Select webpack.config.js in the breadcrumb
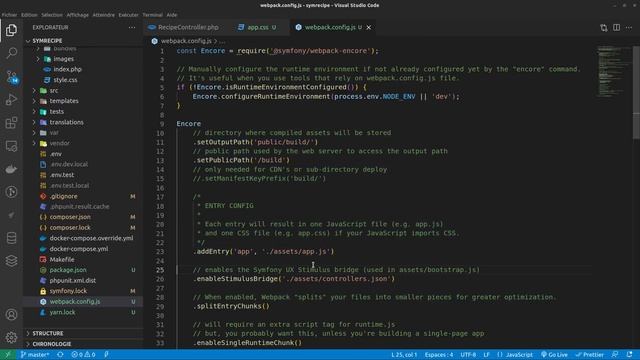 point(186,41)
